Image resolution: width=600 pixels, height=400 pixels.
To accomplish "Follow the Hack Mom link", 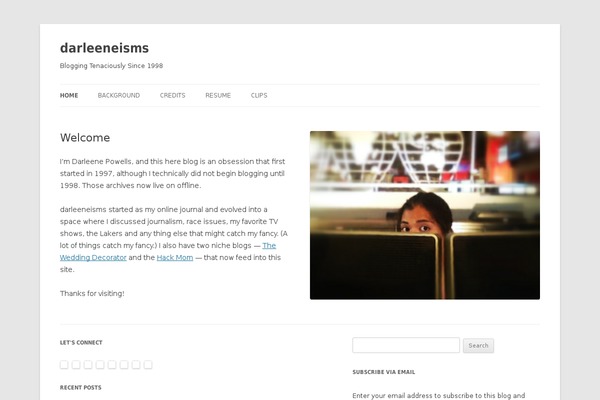I will click(175, 258).
